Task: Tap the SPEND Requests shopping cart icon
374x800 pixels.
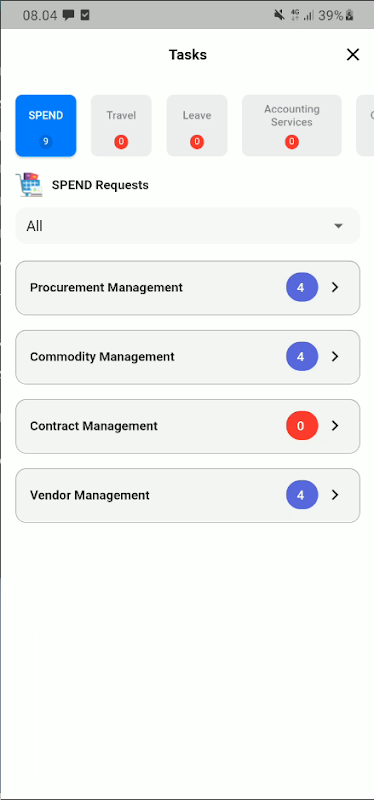Action: coord(29,185)
